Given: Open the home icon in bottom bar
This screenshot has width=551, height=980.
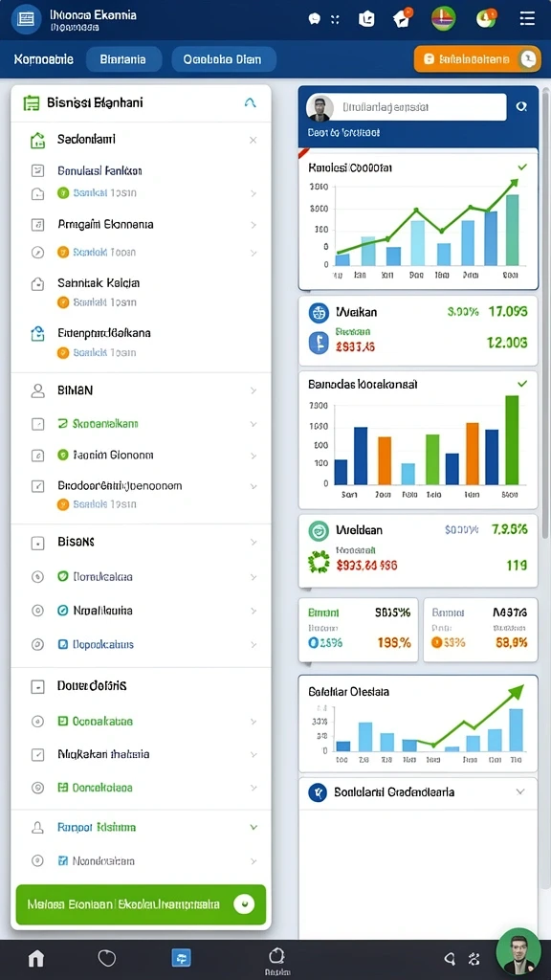Looking at the screenshot, I should click(x=36, y=957).
